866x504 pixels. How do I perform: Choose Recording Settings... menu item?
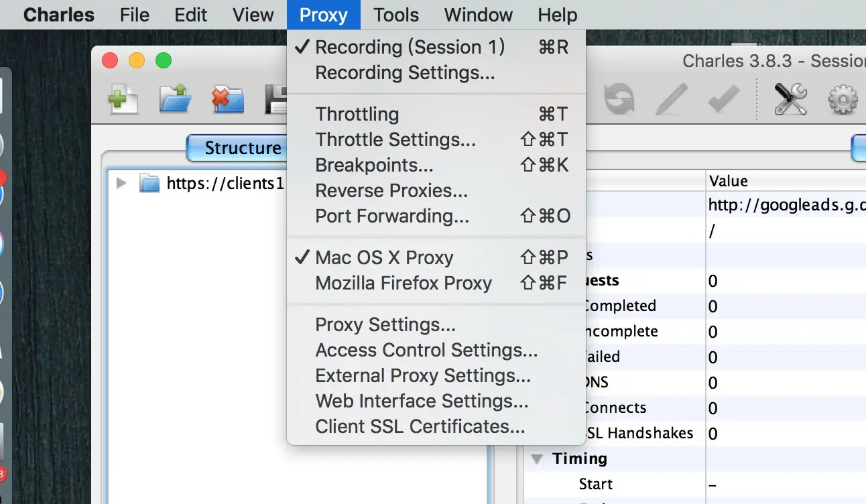[436, 72]
